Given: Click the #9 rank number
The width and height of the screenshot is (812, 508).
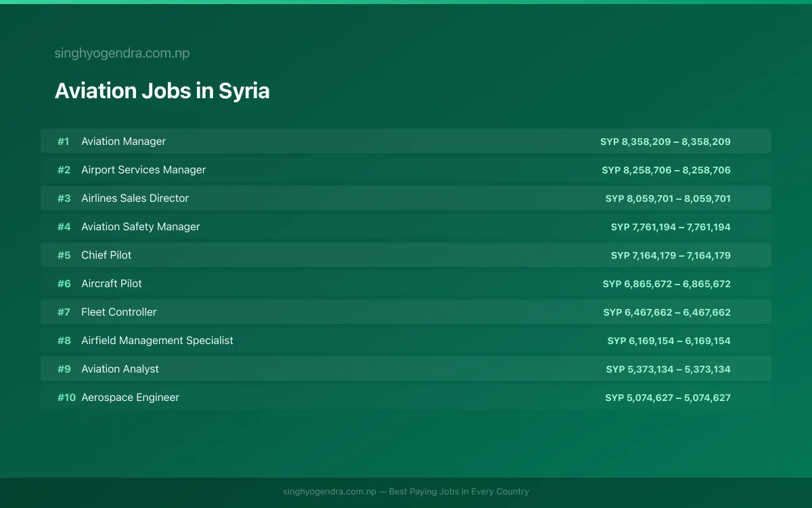Looking at the screenshot, I should 64,369.
